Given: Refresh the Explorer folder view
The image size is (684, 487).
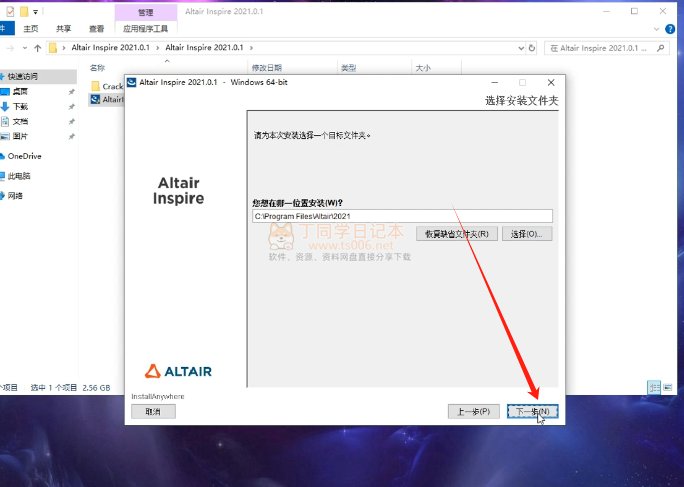Looking at the screenshot, I should 532,48.
